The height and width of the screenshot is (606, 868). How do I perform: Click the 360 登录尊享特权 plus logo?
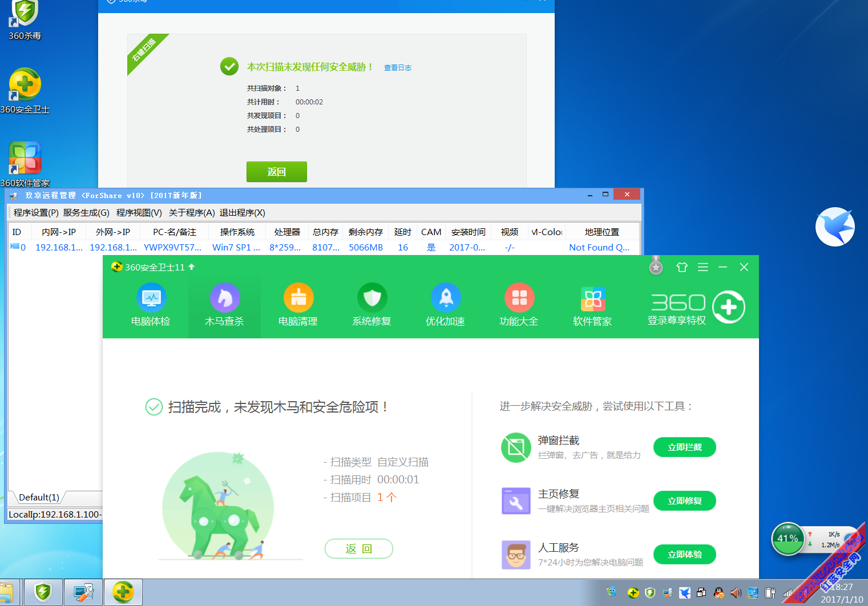[729, 307]
